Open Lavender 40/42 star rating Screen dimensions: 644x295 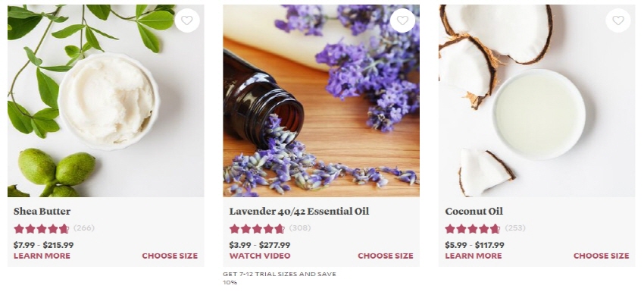pos(257,228)
